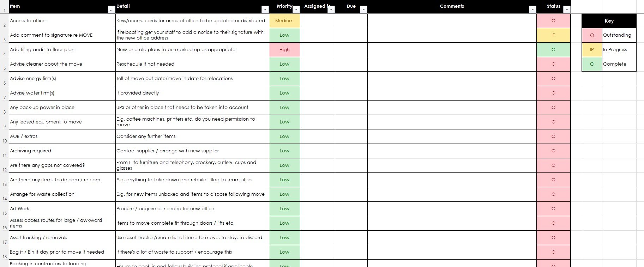This screenshot has width=644, height=267.
Task: Click the Medium priority cell for Access to office
Action: click(284, 21)
